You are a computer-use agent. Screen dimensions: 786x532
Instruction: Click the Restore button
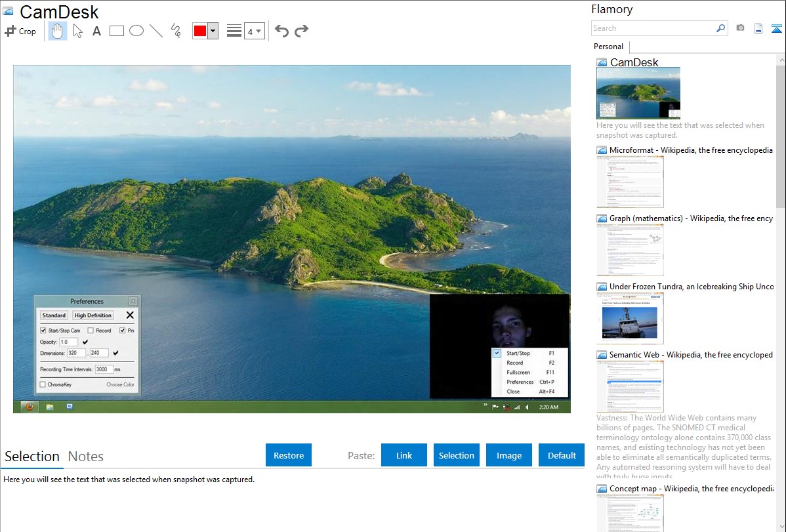point(289,455)
